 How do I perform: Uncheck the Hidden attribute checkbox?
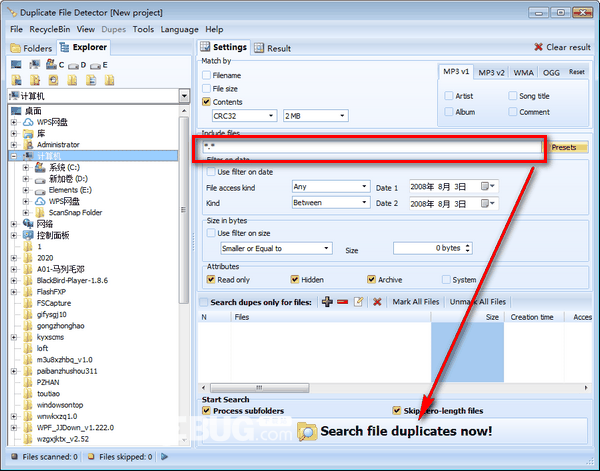[295, 280]
